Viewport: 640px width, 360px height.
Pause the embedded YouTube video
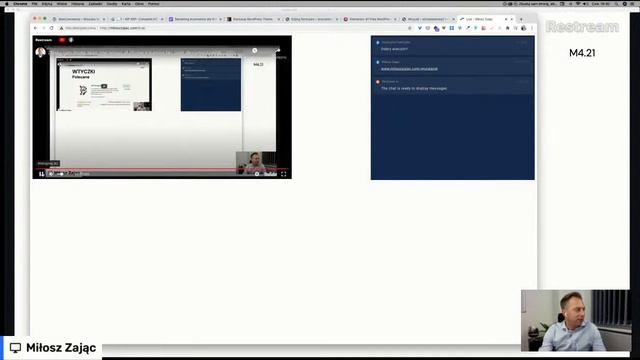[41, 174]
